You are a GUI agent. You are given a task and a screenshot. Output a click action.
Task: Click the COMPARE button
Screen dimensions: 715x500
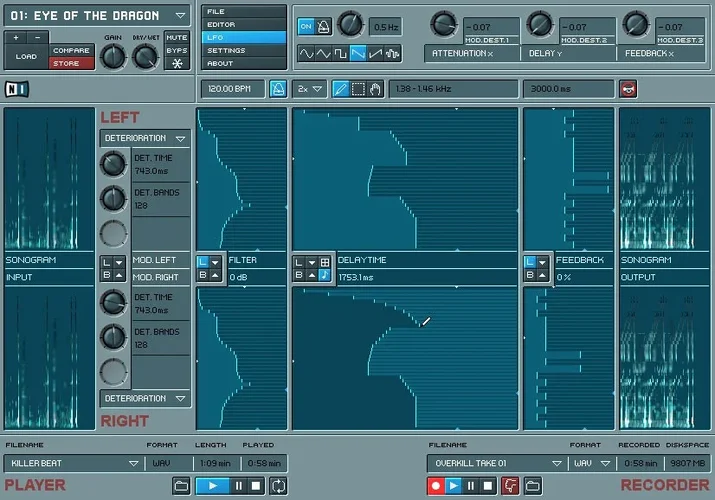coord(71,50)
